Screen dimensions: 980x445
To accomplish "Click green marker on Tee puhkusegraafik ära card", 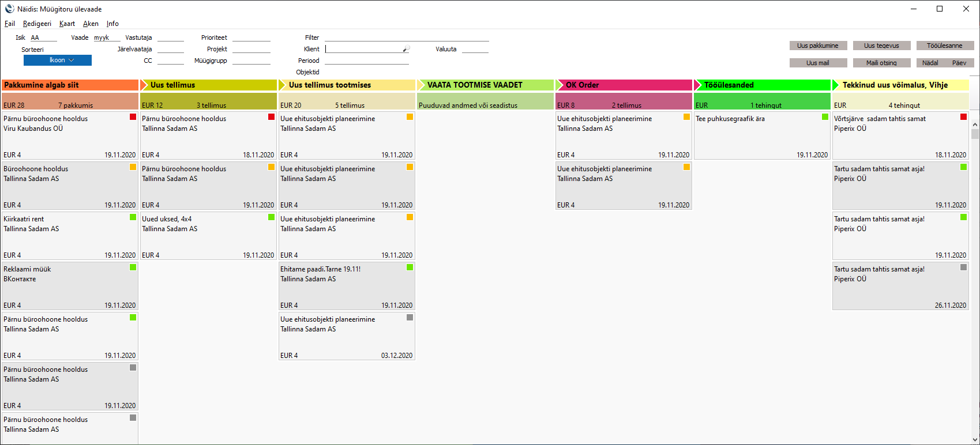I will tap(825, 117).
